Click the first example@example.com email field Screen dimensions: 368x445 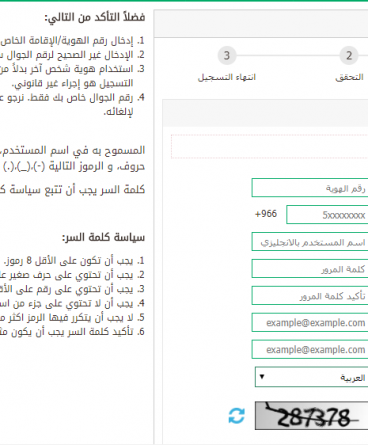(x=310, y=323)
